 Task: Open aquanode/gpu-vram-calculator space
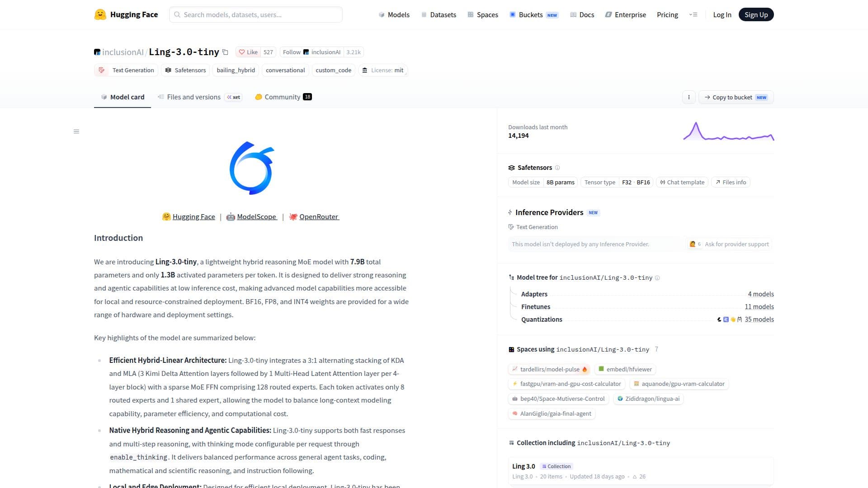[679, 384]
